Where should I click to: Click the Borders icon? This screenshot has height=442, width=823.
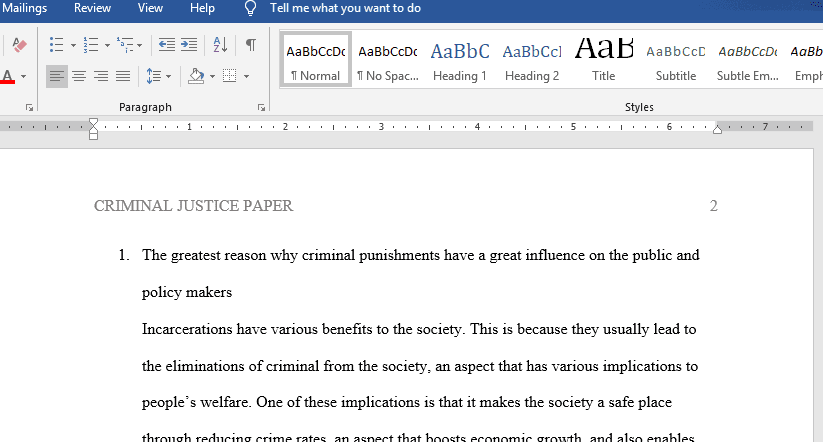(229, 76)
